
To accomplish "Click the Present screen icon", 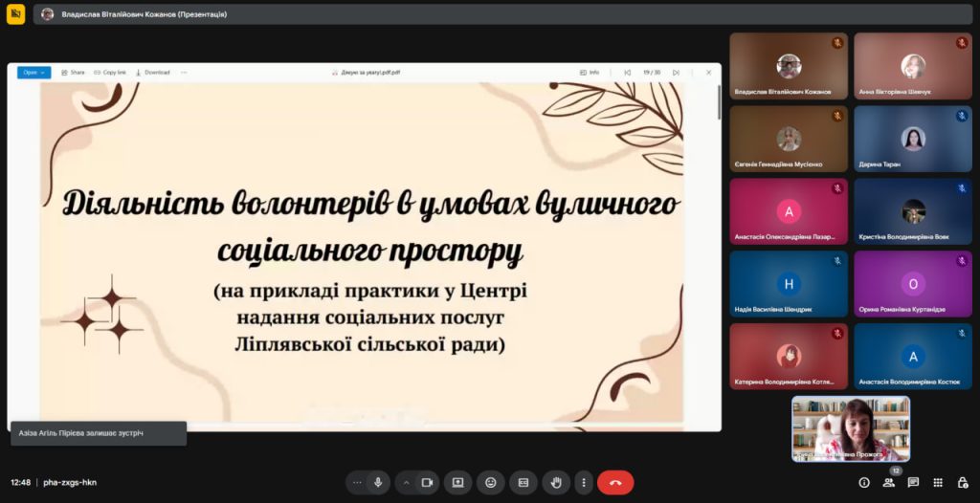I will click(x=457, y=483).
